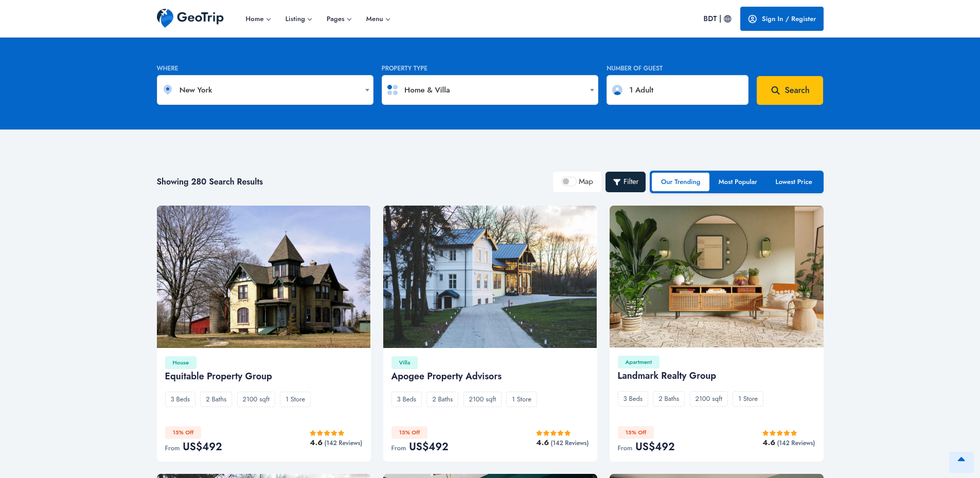Click the funnel icon in Filter button
The height and width of the screenshot is (478, 980).
click(x=617, y=182)
